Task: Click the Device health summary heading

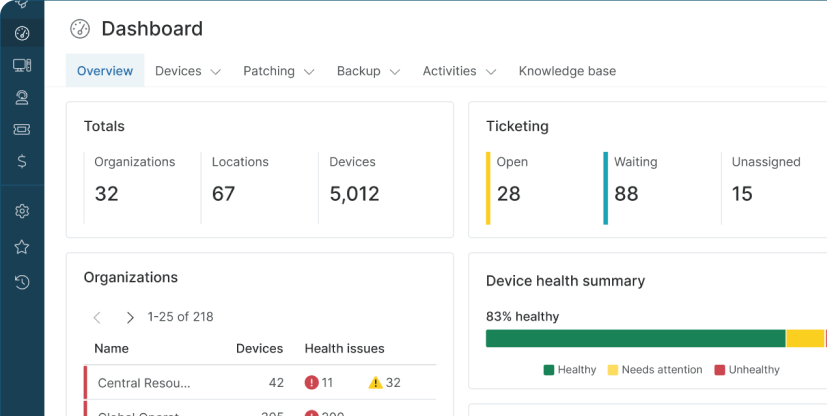Action: [x=565, y=281]
